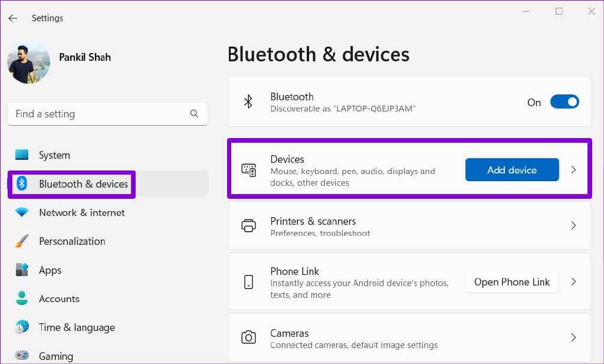Click the Cameras icon
Screen dimensions: 604x364
point(248,337)
